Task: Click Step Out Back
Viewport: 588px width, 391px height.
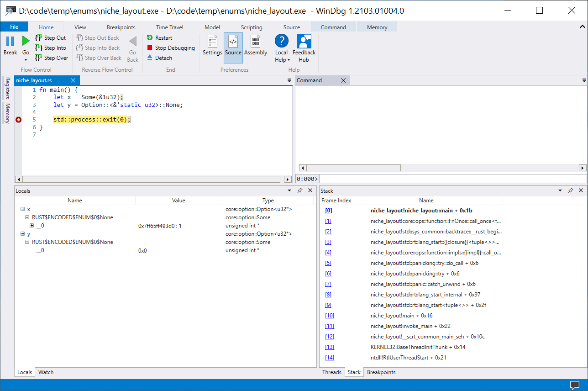Action: coord(97,38)
